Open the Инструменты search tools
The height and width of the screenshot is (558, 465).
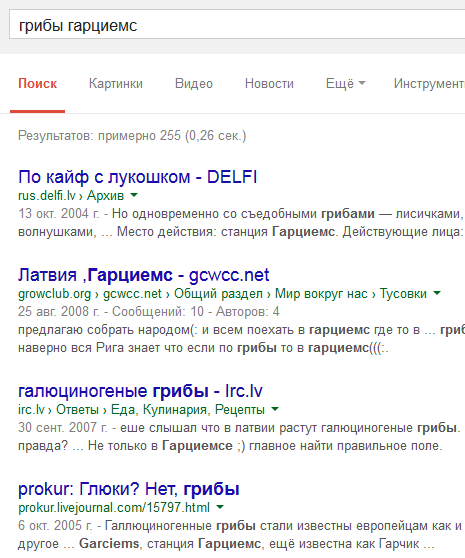pos(429,84)
